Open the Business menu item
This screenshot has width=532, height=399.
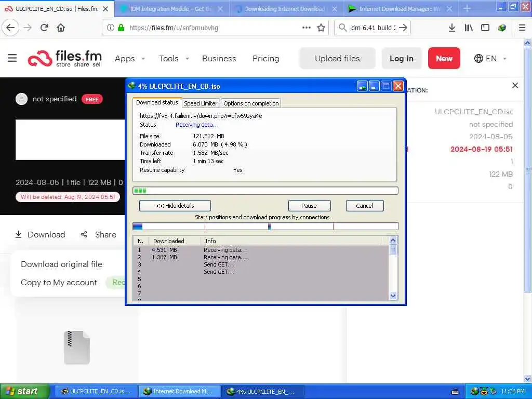coord(219,58)
